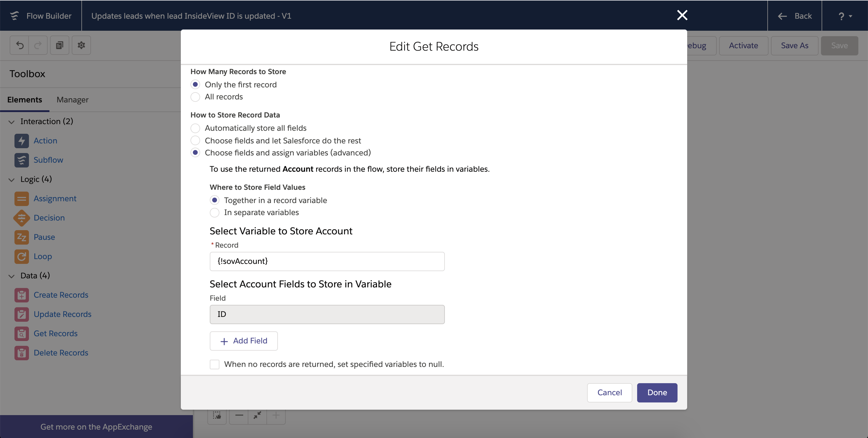Open flow settings gear icon

click(x=81, y=45)
